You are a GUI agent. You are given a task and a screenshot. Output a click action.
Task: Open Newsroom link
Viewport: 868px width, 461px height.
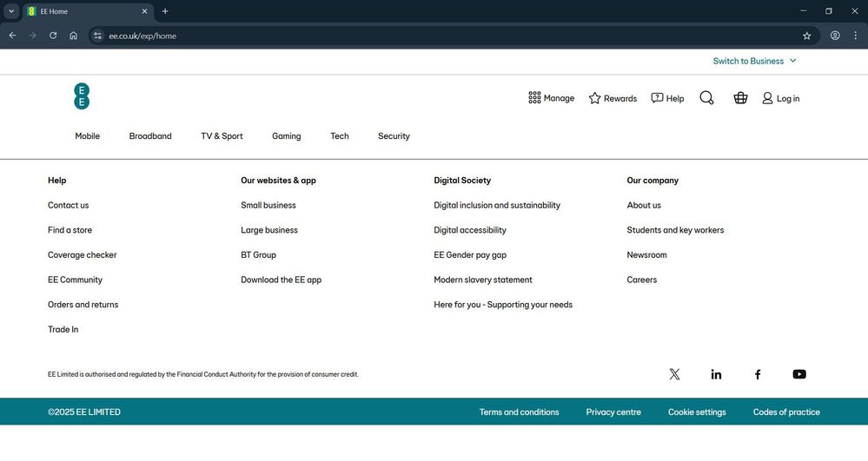[x=646, y=255]
